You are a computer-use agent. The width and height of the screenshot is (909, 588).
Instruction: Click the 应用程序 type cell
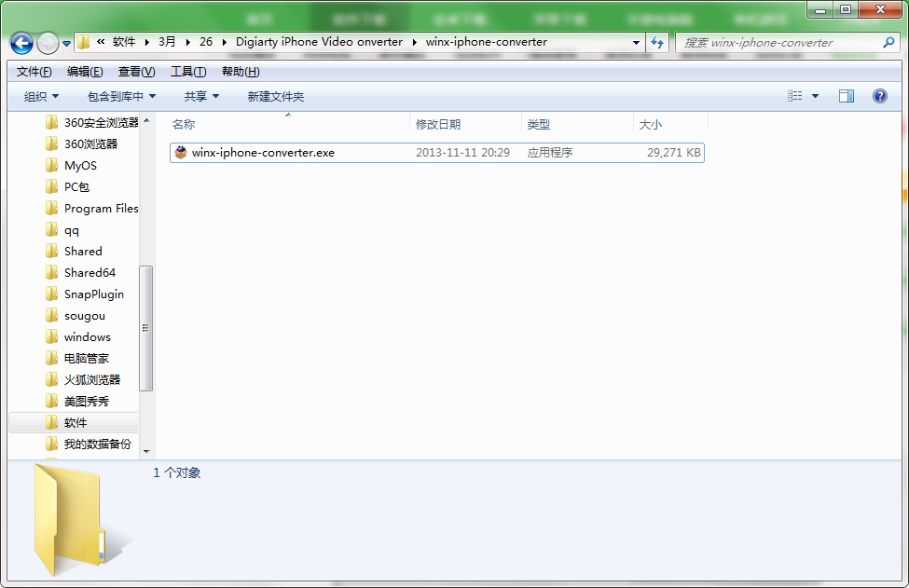pos(549,153)
